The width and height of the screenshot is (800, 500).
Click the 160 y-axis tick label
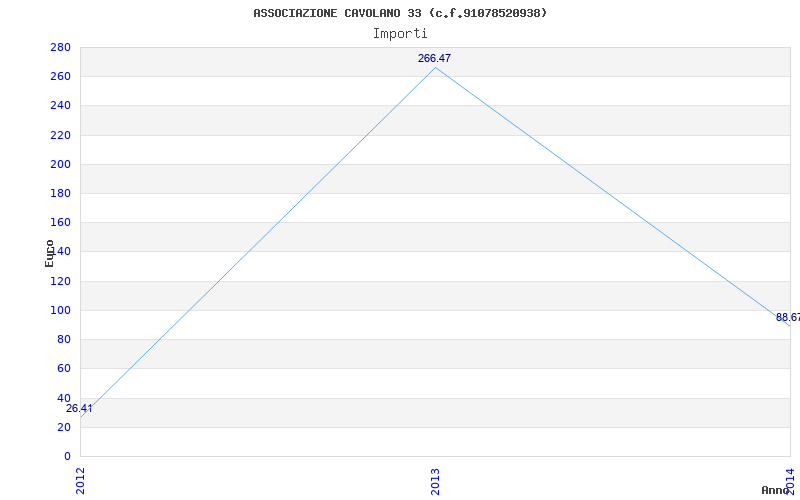60,222
